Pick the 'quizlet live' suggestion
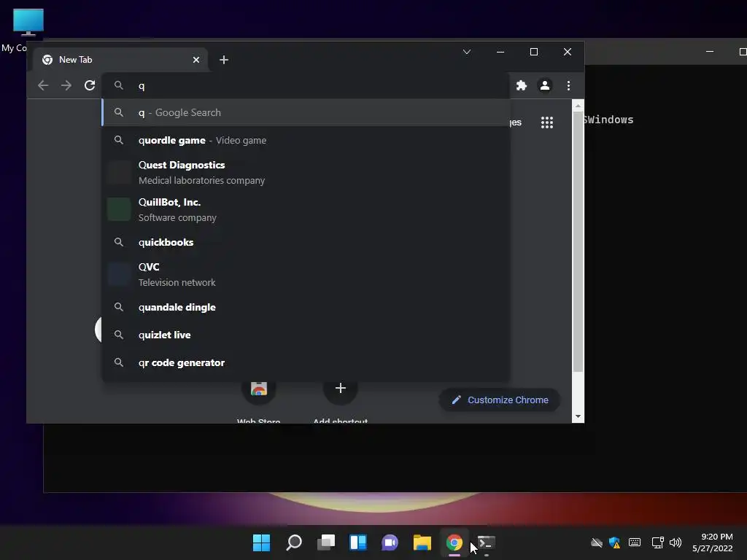 click(306, 335)
